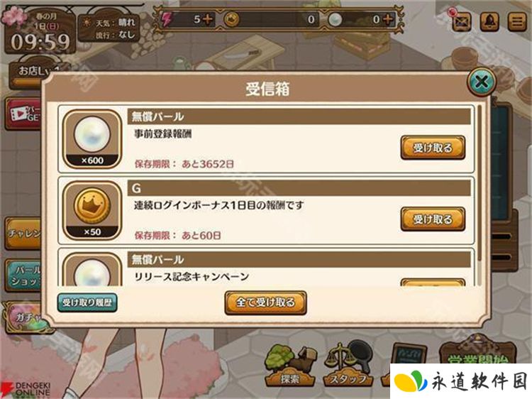532x399 pixels.
Task: Open the hamburger menu icon
Action: coord(516,22)
